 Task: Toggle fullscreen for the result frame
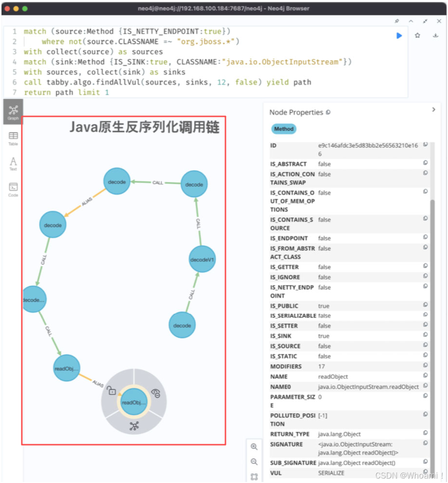425,21
